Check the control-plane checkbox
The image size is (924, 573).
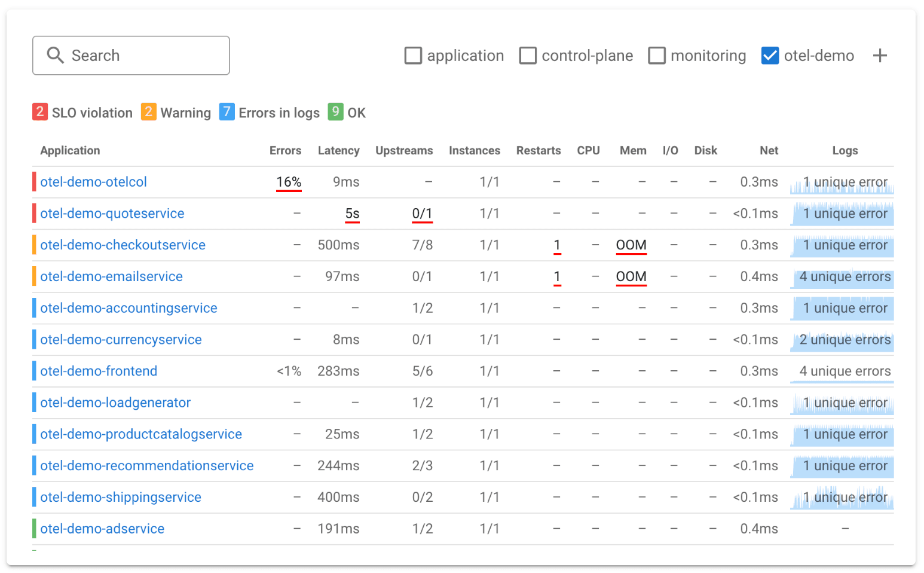(528, 56)
